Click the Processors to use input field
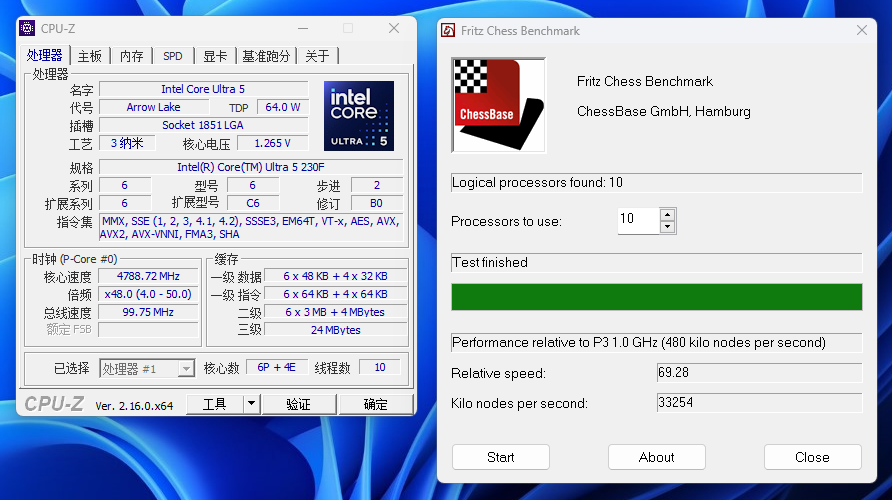Viewport: 892px width, 500px height. click(639, 221)
